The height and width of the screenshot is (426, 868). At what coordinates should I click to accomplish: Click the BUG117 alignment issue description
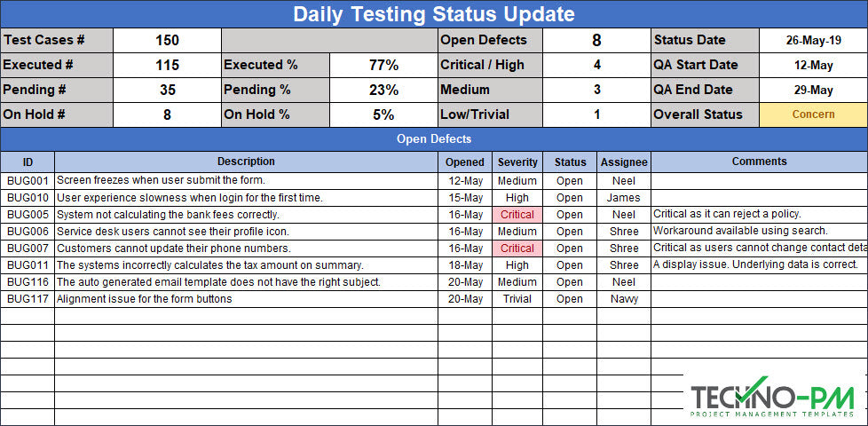click(x=145, y=299)
